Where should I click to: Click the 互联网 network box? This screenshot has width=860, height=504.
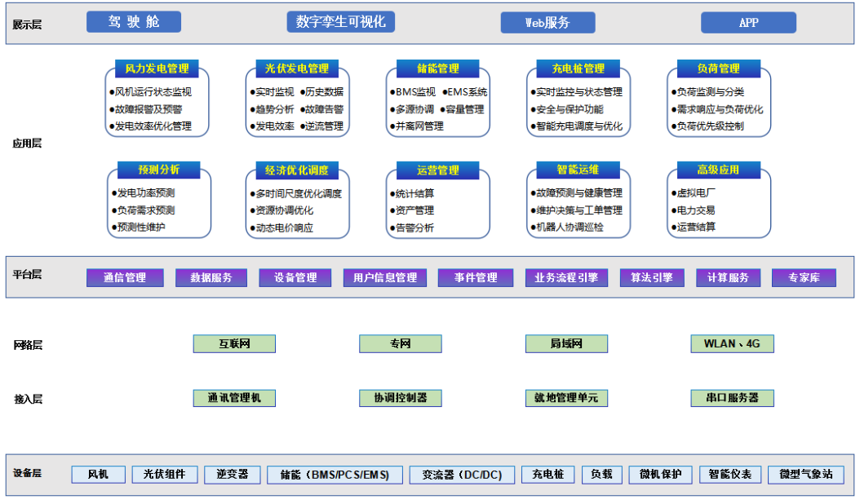point(234,344)
